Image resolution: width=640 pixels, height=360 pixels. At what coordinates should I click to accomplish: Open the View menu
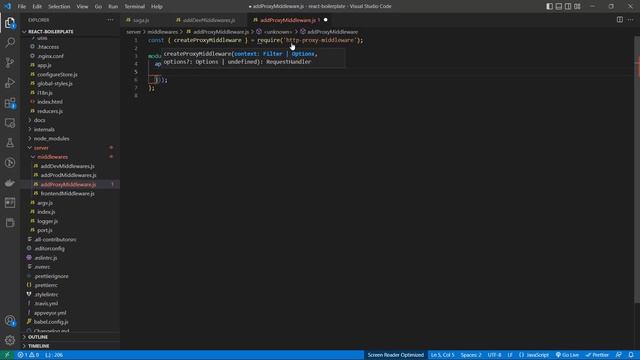(82, 7)
